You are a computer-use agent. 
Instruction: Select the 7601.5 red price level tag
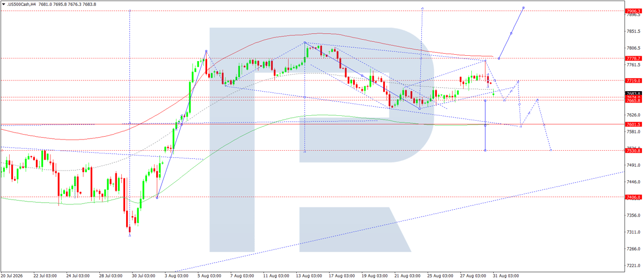click(x=633, y=124)
